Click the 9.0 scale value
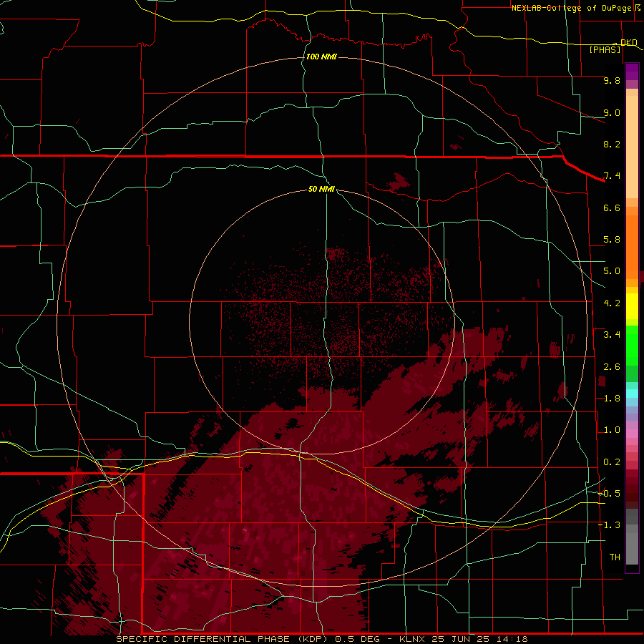Viewport: 644px width, 644px height. point(612,112)
